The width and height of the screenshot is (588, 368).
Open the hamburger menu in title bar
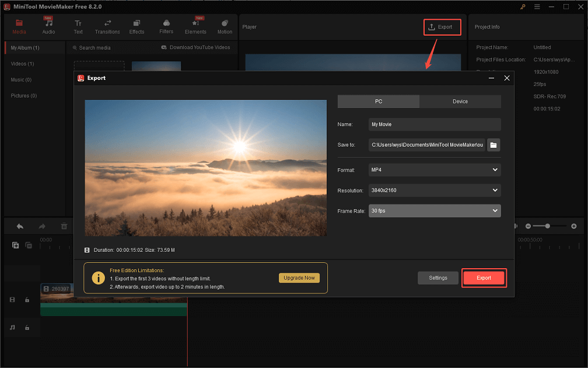(537, 7)
